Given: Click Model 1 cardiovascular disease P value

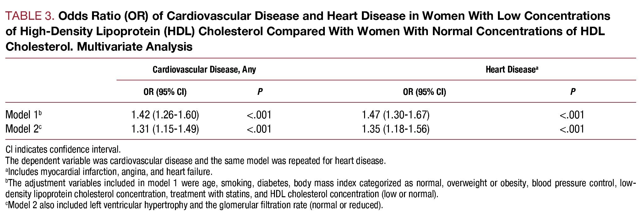Looking at the screenshot, I should (x=259, y=115).
